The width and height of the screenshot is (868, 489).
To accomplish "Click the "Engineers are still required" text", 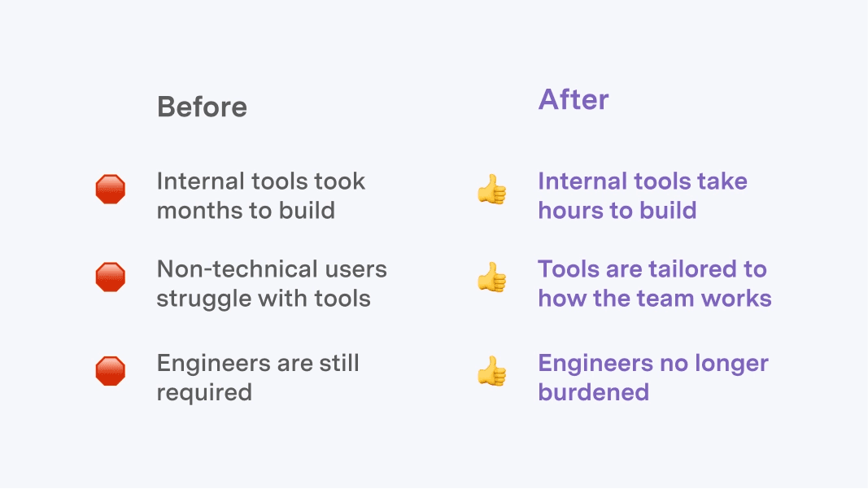I will point(257,378).
